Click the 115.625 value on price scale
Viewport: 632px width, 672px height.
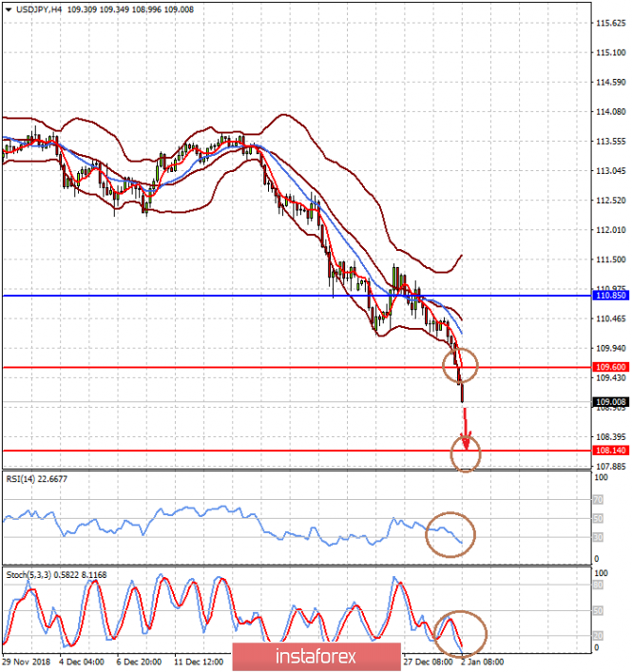pos(607,23)
